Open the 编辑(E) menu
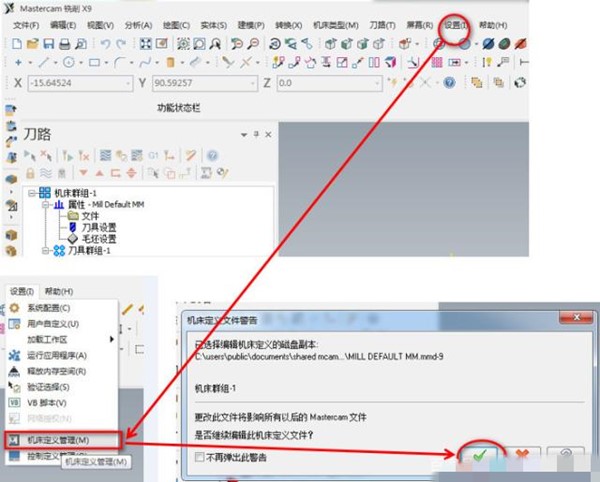 (63, 25)
